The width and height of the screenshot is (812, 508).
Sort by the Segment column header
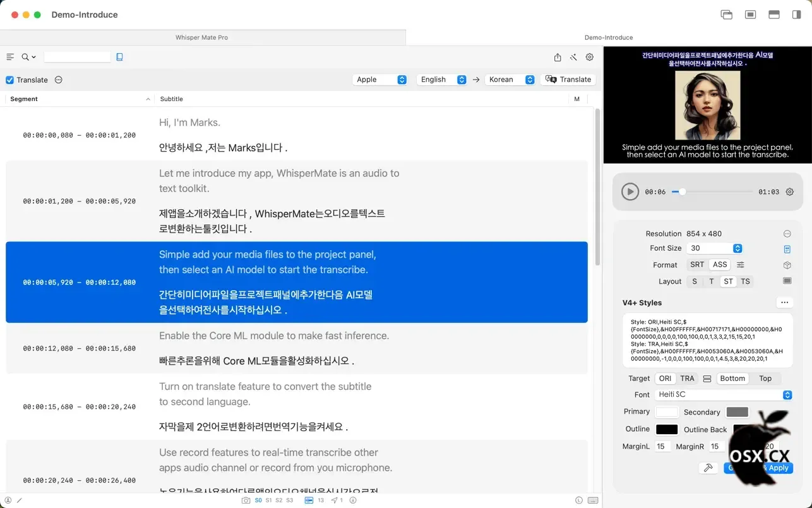point(80,99)
